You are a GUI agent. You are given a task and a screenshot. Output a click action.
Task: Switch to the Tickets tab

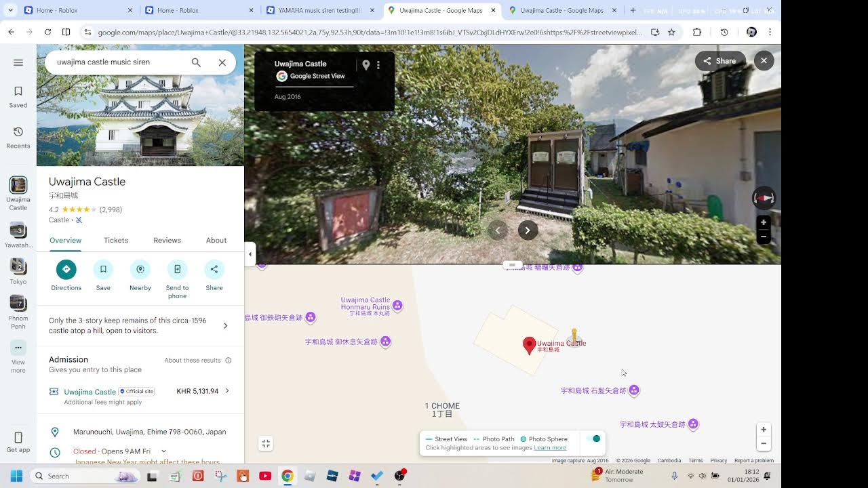coord(116,241)
